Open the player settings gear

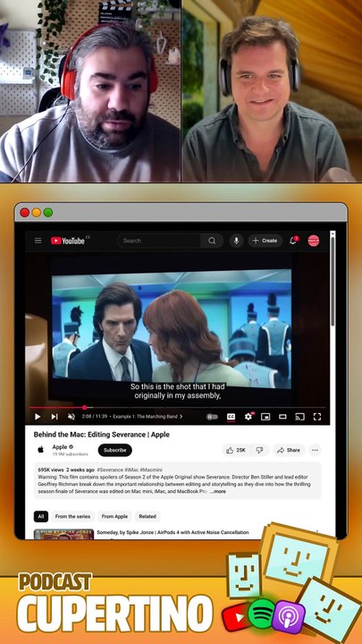coord(248,417)
